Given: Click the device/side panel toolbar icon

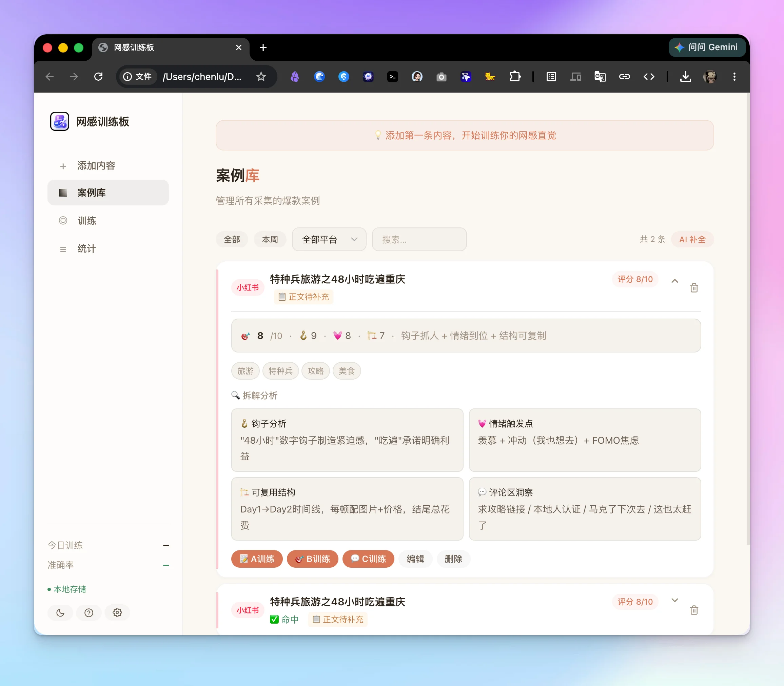Looking at the screenshot, I should 576,77.
